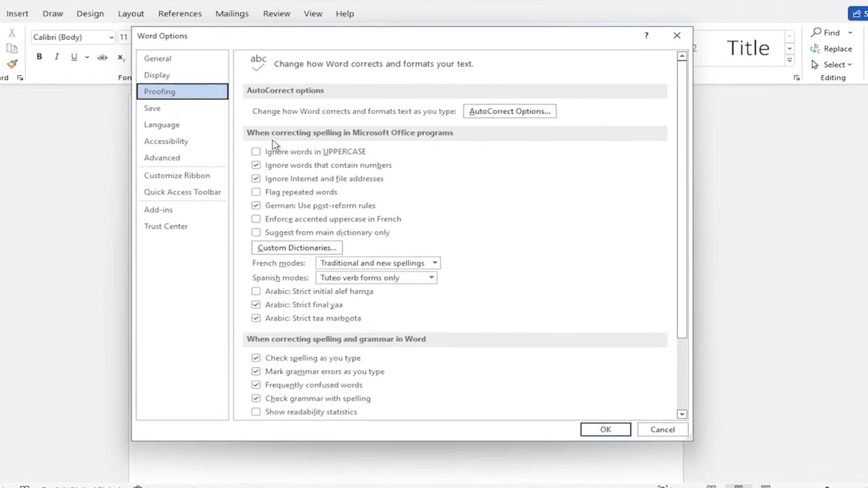Viewport: 868px width, 488px height.
Task: Toggle Check grammar with spelling
Action: [x=256, y=399]
